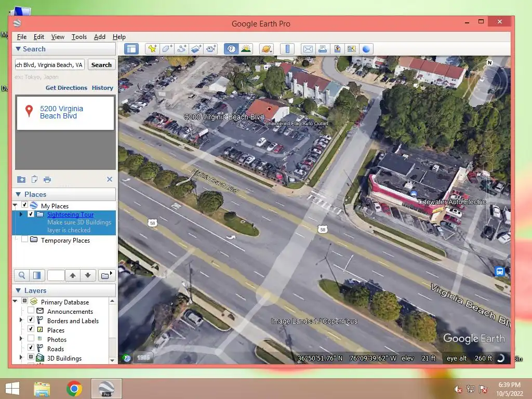Add a path from the toolbar

(x=181, y=49)
